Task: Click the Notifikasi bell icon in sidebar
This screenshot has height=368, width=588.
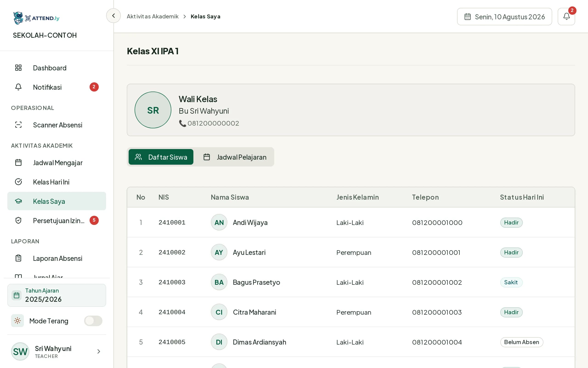Action: click(18, 87)
